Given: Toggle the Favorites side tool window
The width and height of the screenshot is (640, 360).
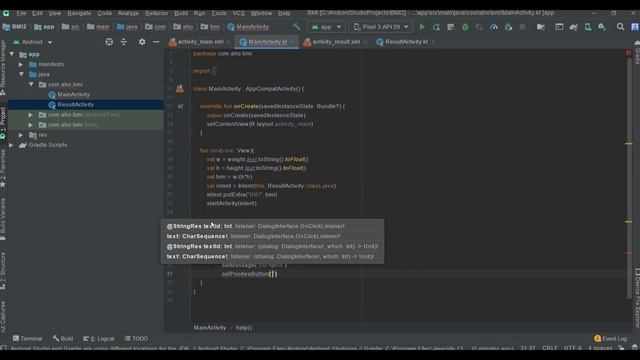Looking at the screenshot, I should coord(3,168).
